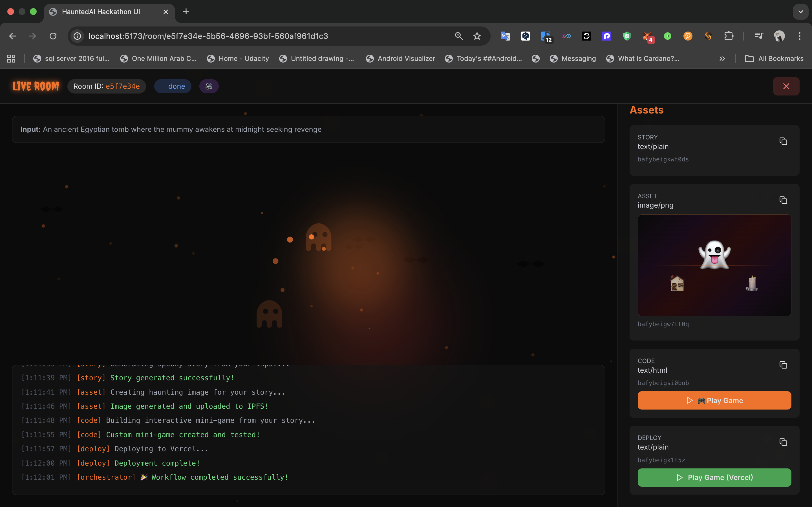Launch Play Game (Vercel) button
This screenshot has height=507, width=812.
click(714, 477)
